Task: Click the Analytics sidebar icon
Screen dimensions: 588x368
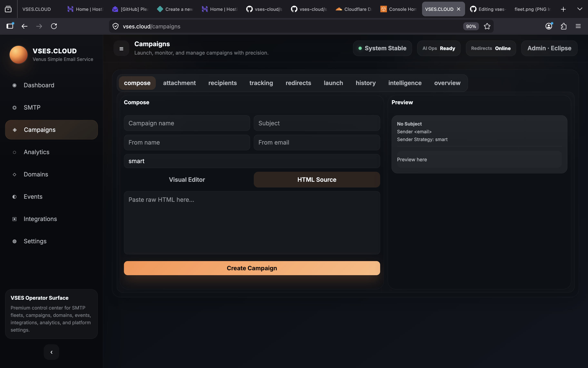Action: [14, 152]
